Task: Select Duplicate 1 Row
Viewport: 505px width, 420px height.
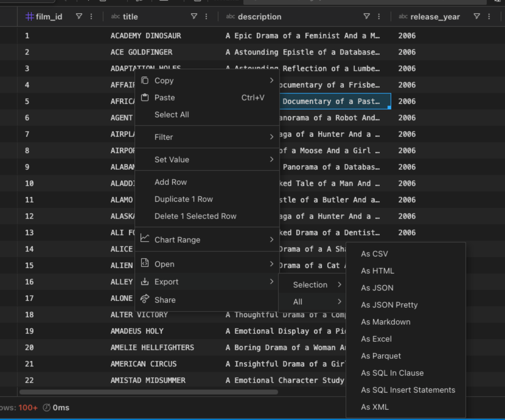Action: [x=184, y=199]
